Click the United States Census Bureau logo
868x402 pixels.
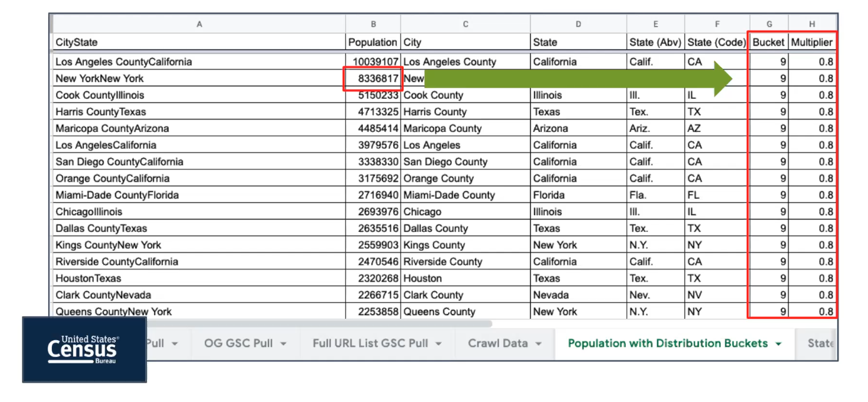tap(84, 349)
